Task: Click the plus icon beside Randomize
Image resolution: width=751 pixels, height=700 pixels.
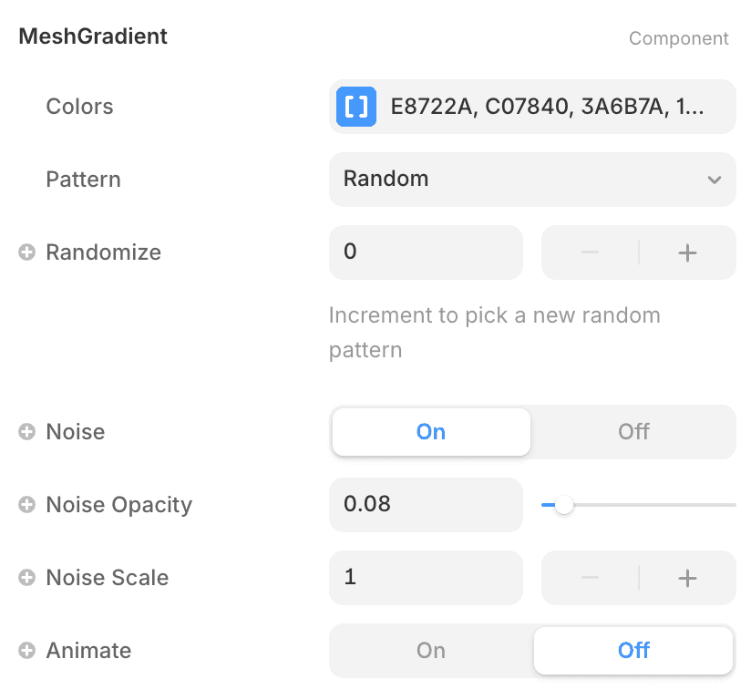Action: point(26,252)
